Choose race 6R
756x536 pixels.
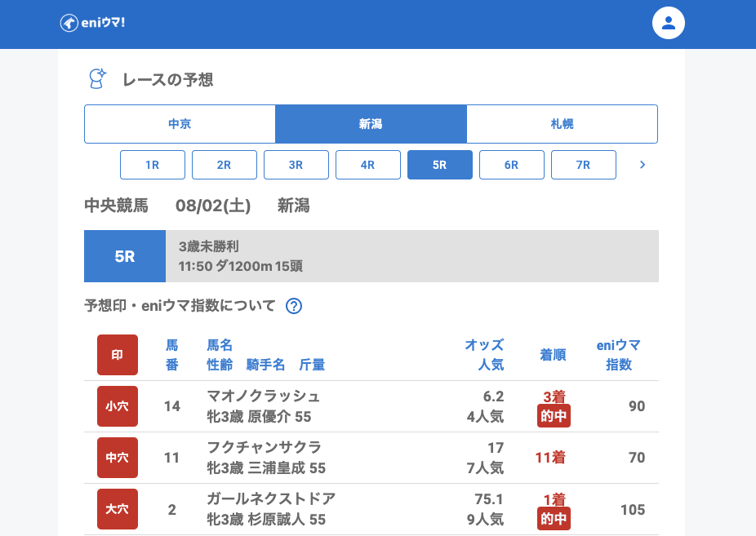point(512,165)
